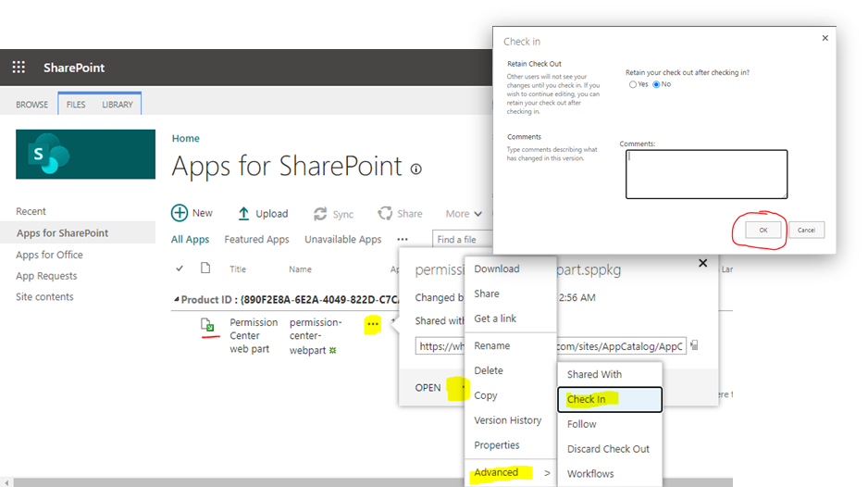Click the select-all checkmark column header

coord(180,268)
